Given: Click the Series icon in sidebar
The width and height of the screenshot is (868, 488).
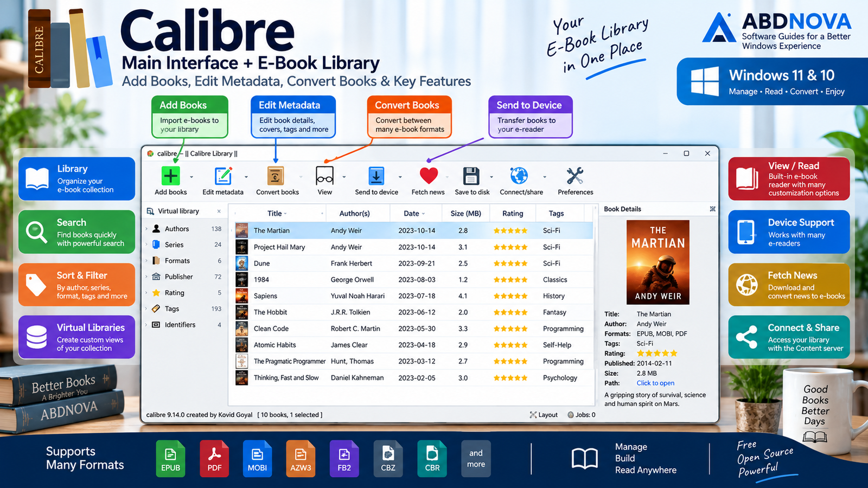Looking at the screenshot, I should point(156,245).
